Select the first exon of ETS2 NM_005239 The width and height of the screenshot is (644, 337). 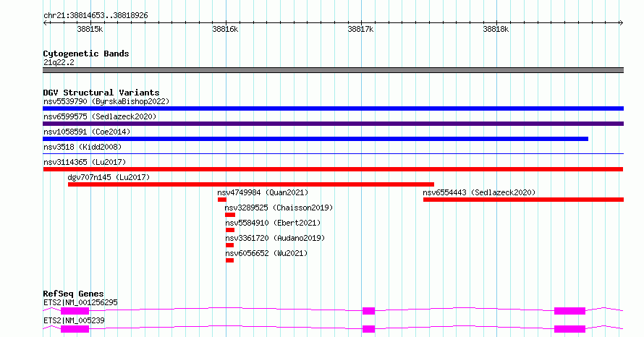[x=75, y=329]
